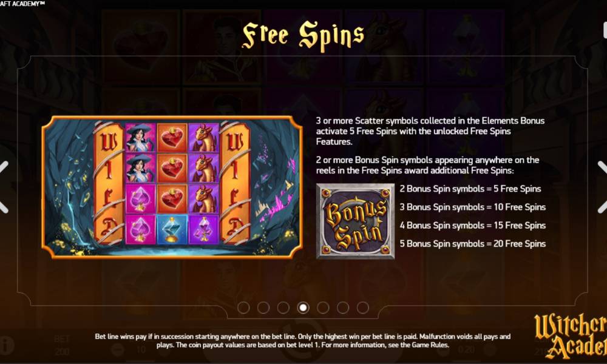This screenshot has height=364, width=607.
Task: Select the third paytable page dot
Action: (x=283, y=308)
